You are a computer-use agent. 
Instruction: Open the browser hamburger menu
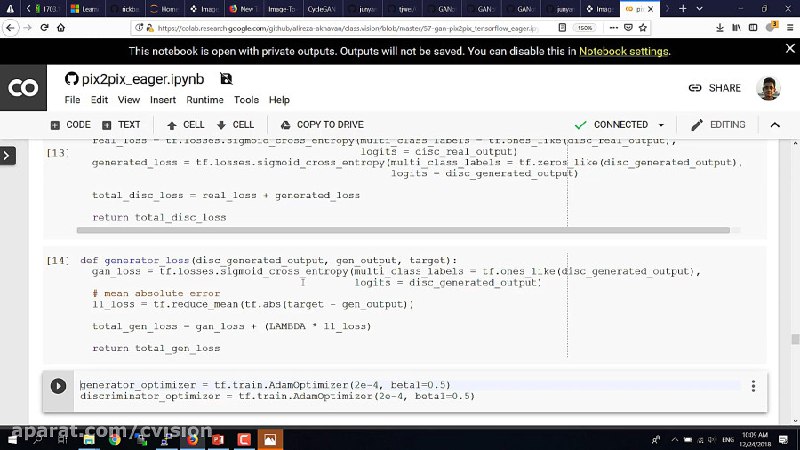[790, 28]
